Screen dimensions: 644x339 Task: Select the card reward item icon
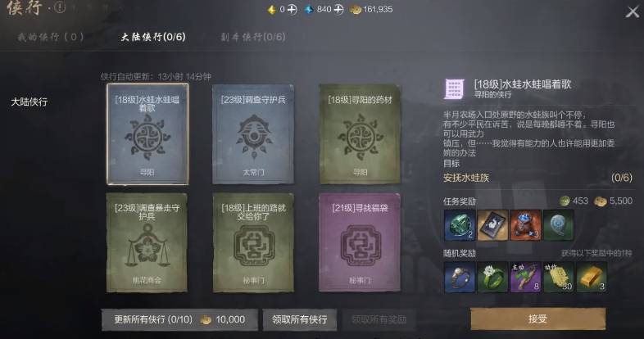tap(493, 225)
